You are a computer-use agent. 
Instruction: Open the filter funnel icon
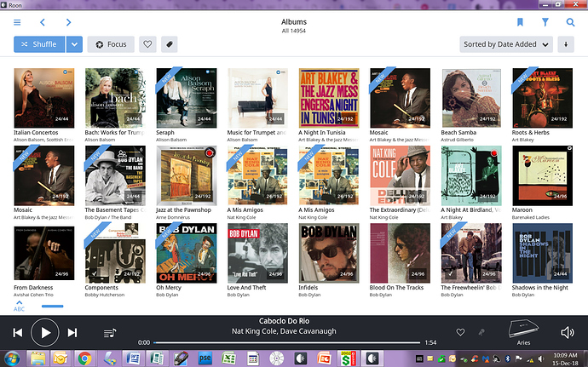point(545,22)
